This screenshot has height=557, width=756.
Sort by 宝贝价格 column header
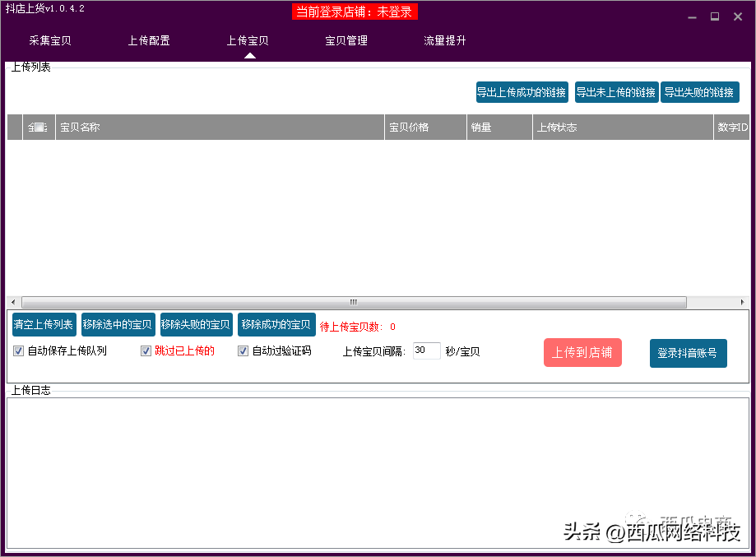click(x=426, y=128)
